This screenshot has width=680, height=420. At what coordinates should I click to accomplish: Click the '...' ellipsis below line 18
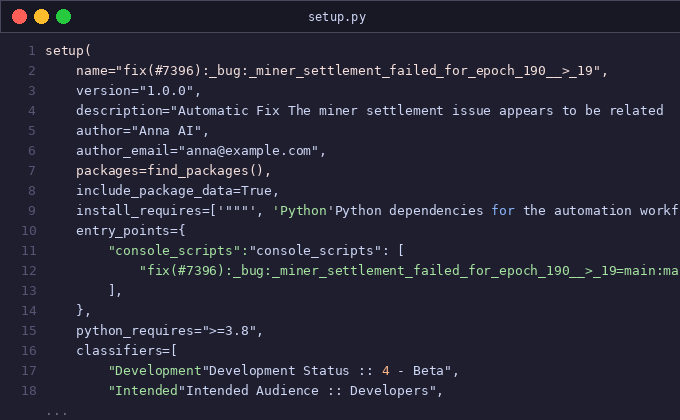57,413
